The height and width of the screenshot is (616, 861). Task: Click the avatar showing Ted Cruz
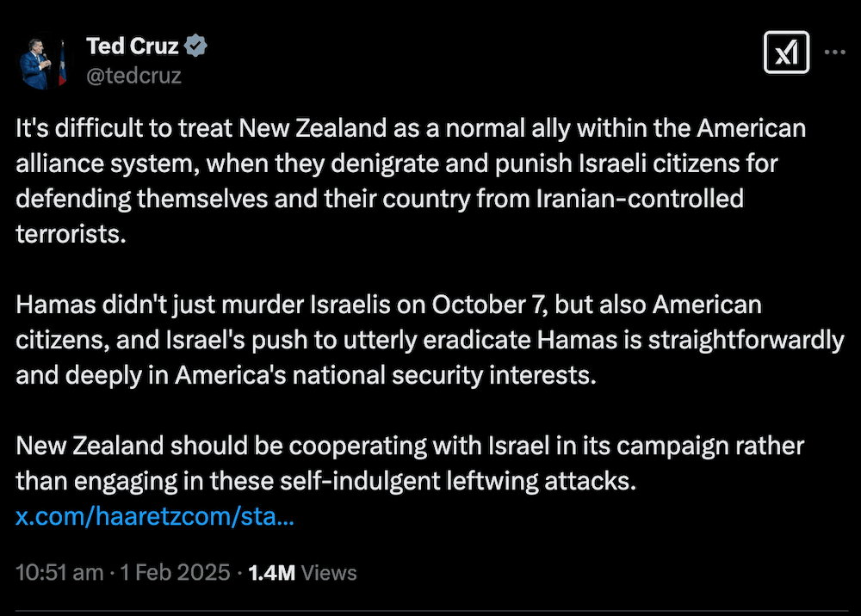click(40, 60)
